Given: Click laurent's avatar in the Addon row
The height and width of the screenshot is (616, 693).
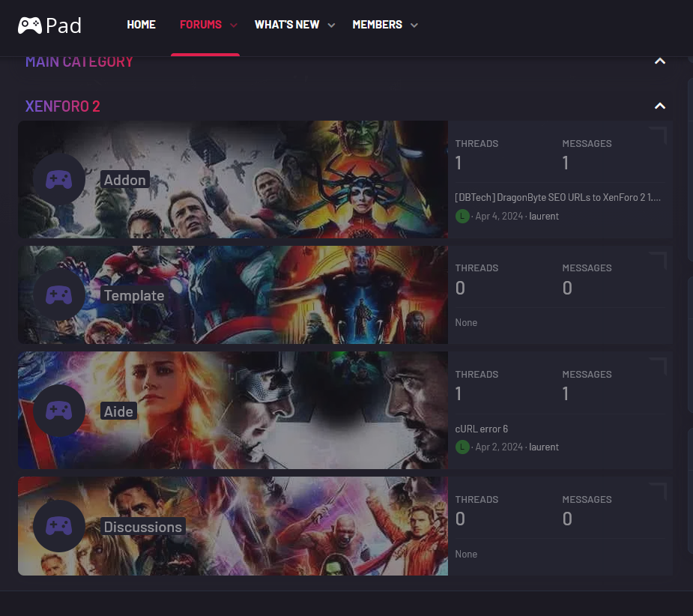Looking at the screenshot, I should point(462,216).
